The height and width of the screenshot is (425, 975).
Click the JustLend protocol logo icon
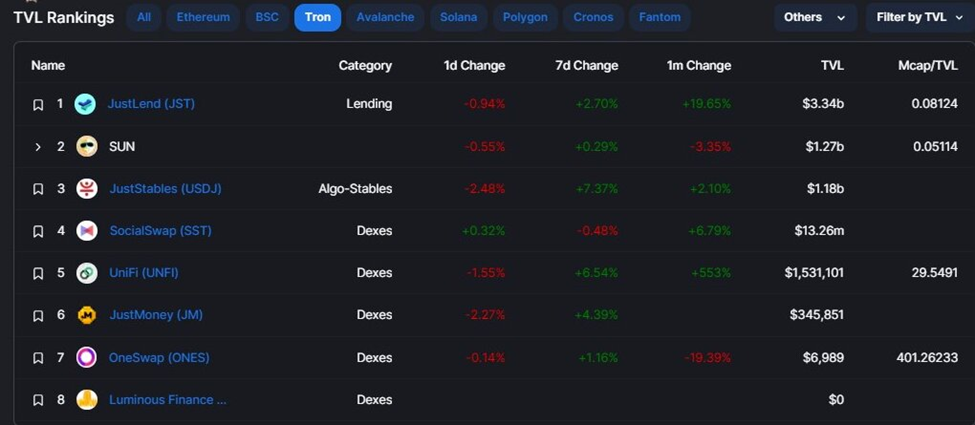tap(86, 104)
